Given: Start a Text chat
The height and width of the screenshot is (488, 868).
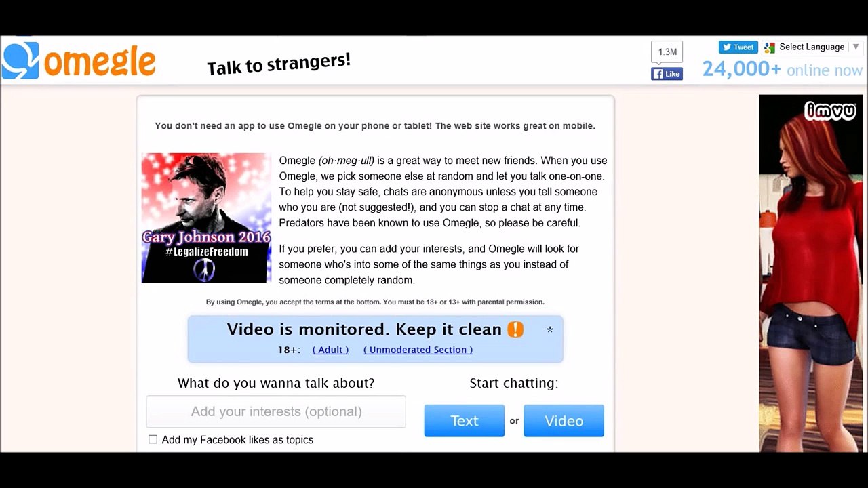Looking at the screenshot, I should 465,420.
